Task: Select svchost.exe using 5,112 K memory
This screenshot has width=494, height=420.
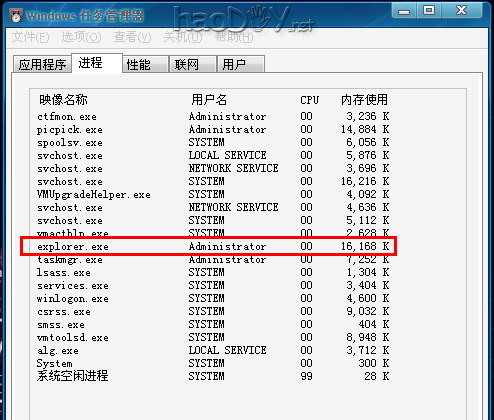Action: [213, 220]
